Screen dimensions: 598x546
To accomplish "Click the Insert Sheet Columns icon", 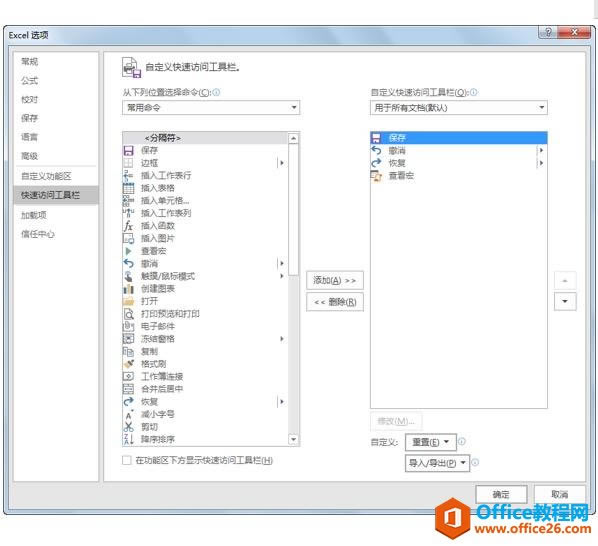I will pyautogui.click(x=129, y=214).
